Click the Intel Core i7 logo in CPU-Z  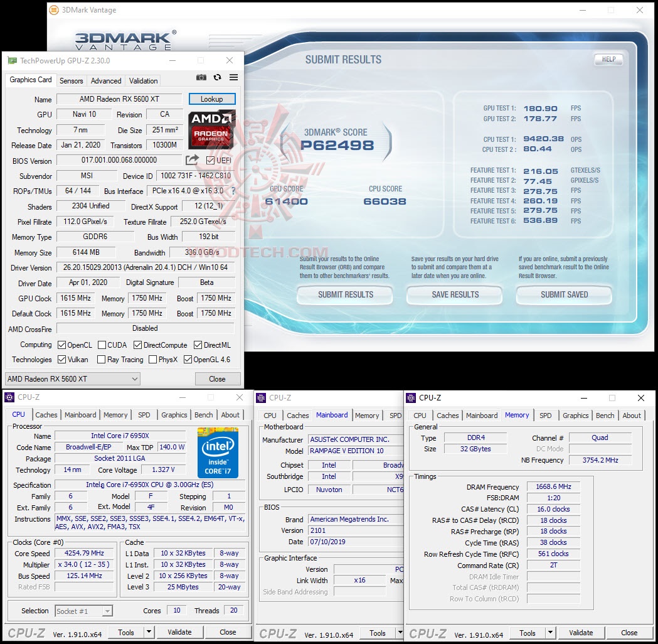(218, 453)
